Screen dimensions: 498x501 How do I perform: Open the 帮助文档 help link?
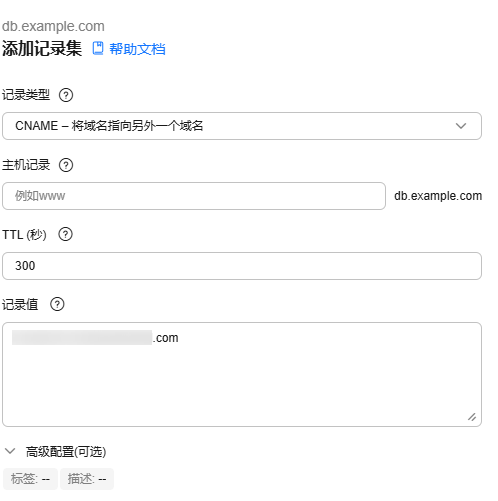click(x=137, y=49)
